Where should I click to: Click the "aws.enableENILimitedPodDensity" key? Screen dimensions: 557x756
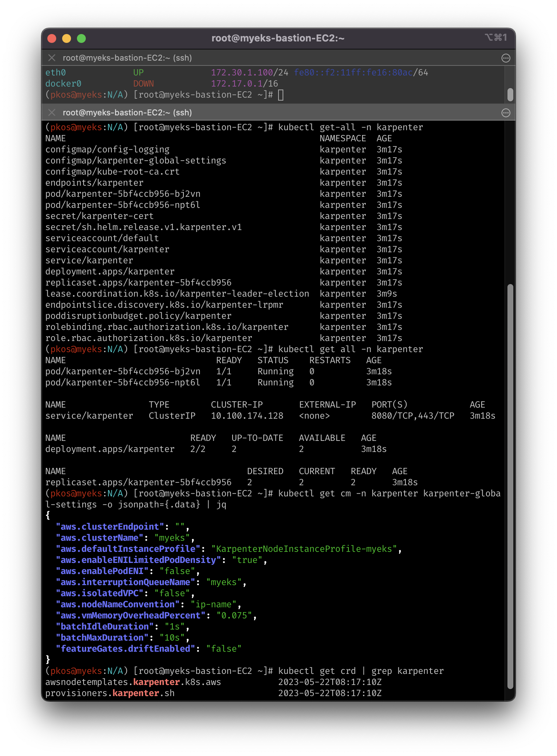pos(138,560)
